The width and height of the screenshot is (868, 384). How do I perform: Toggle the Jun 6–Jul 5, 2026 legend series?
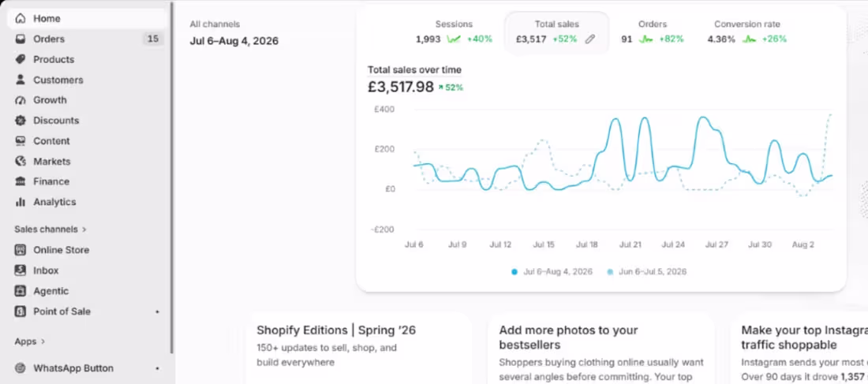[x=647, y=272]
